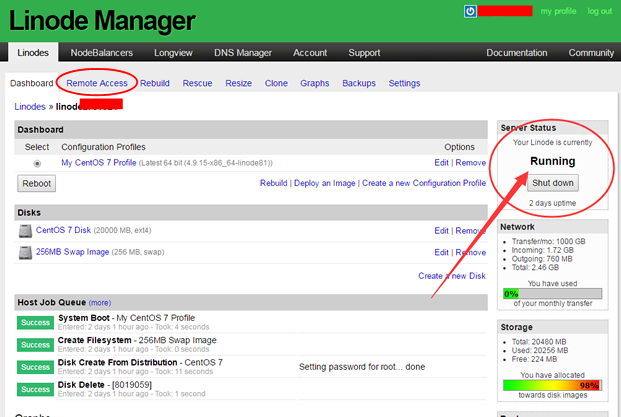621x417 pixels.
Task: Click the log out link
Action: (600, 11)
